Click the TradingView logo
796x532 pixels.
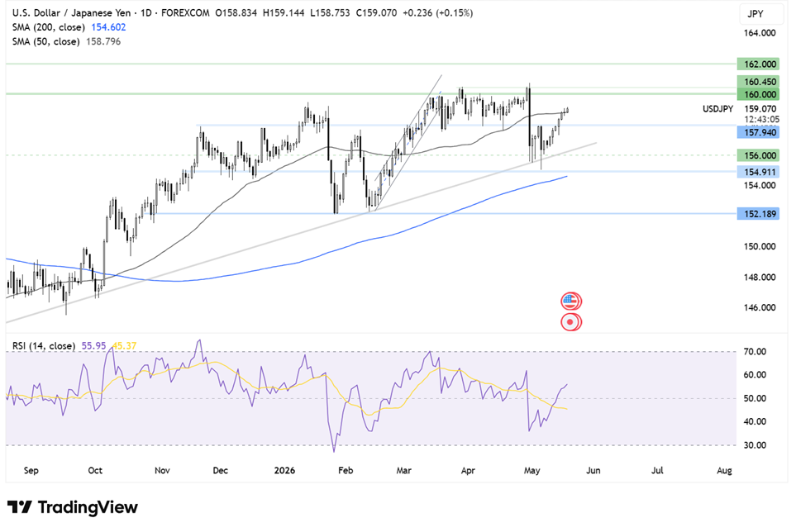73,507
